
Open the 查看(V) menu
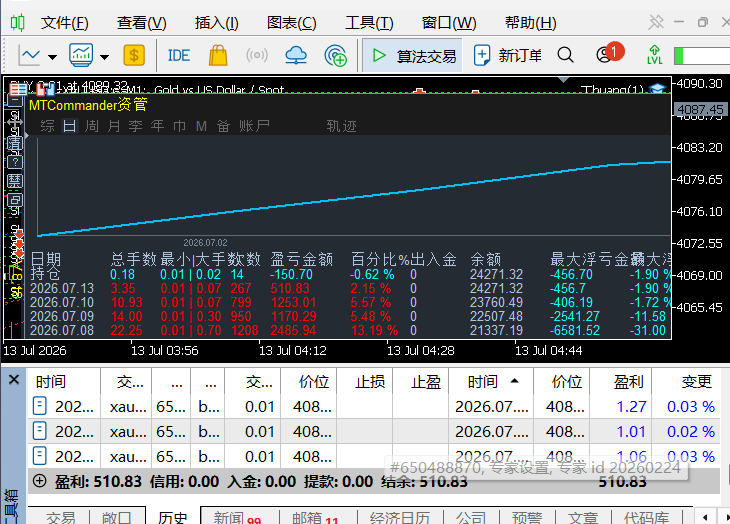click(142, 23)
